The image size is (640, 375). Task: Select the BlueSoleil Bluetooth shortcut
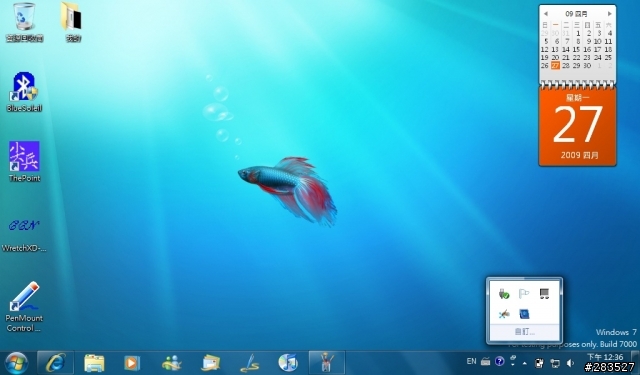click(24, 92)
